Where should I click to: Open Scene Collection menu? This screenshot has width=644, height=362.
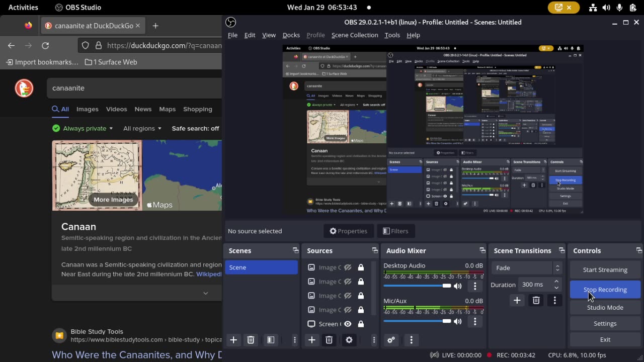[x=355, y=35]
